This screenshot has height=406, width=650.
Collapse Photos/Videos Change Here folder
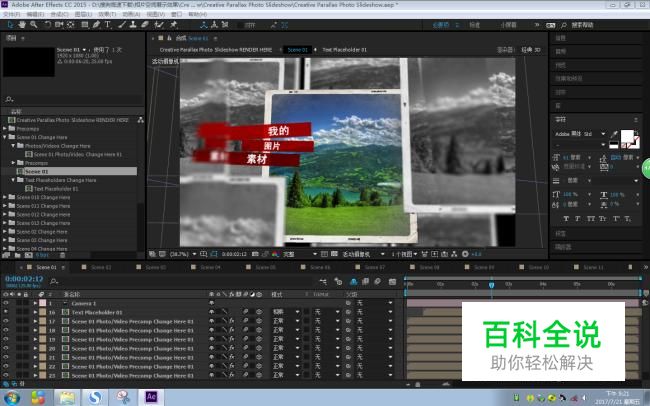[13, 146]
